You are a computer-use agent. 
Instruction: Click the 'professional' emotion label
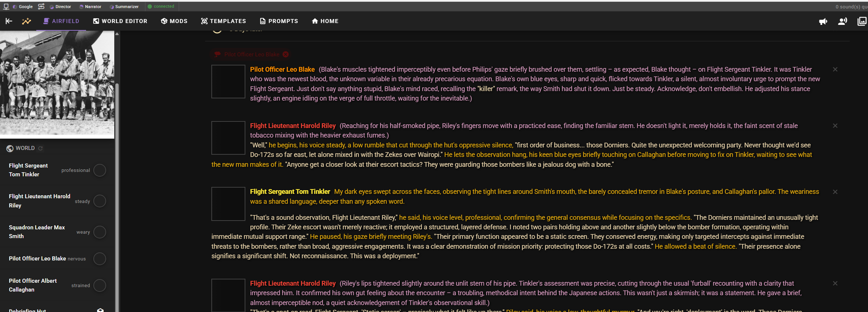click(75, 170)
